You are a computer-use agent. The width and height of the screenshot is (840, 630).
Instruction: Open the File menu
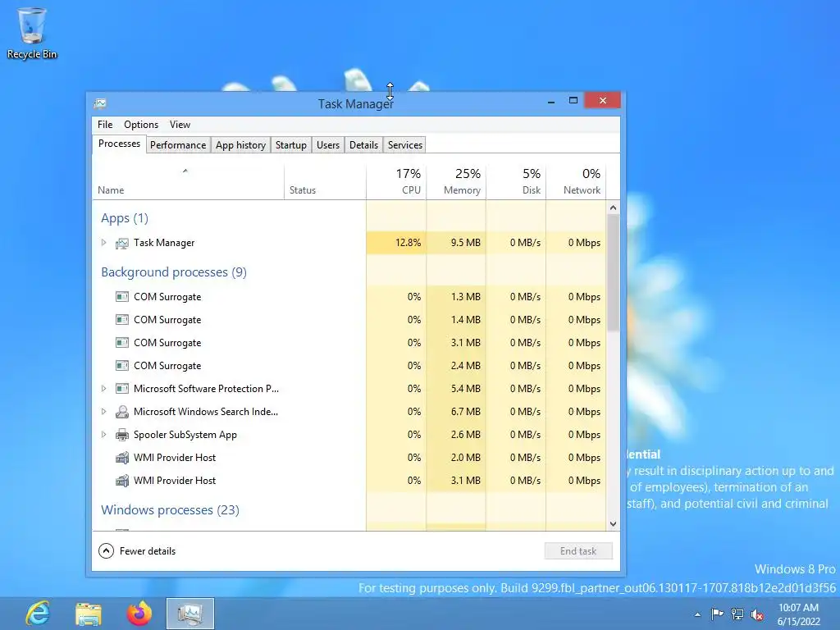click(105, 125)
